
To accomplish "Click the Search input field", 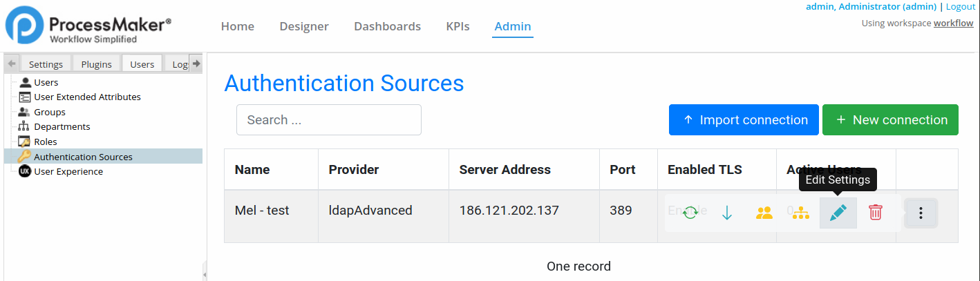I will [329, 120].
